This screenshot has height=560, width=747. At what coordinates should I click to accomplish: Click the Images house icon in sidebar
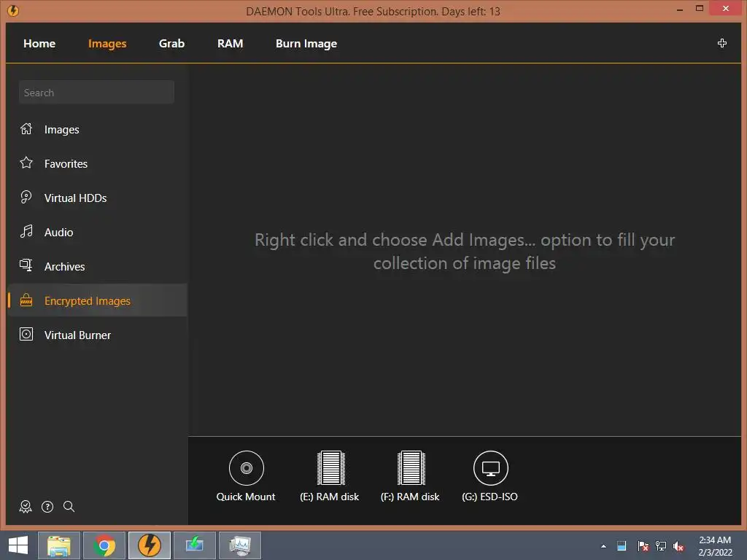tap(26, 129)
